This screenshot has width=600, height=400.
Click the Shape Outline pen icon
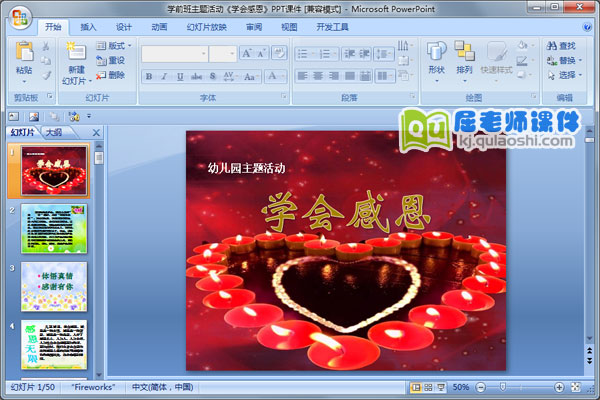(x=523, y=60)
